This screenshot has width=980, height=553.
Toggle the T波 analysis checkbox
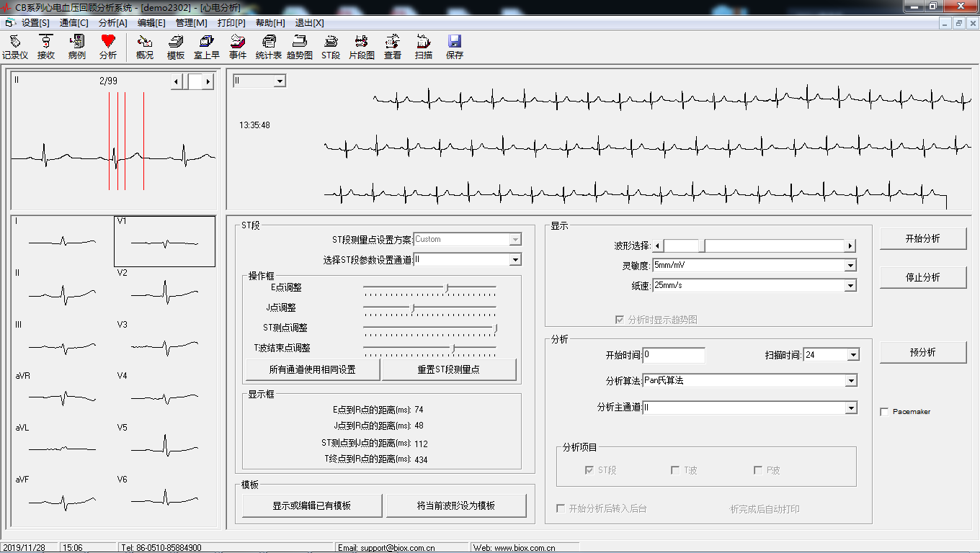tap(674, 469)
